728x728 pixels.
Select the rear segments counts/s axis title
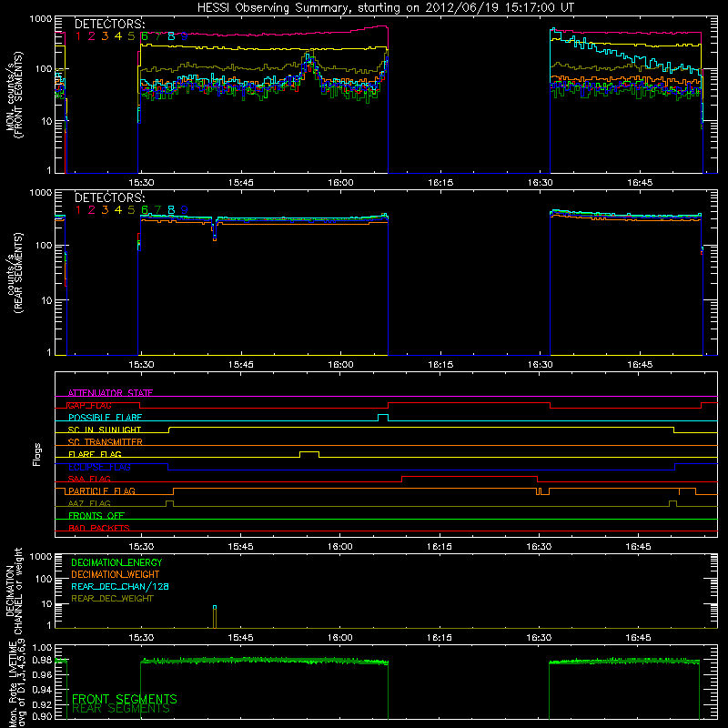(x=15, y=273)
